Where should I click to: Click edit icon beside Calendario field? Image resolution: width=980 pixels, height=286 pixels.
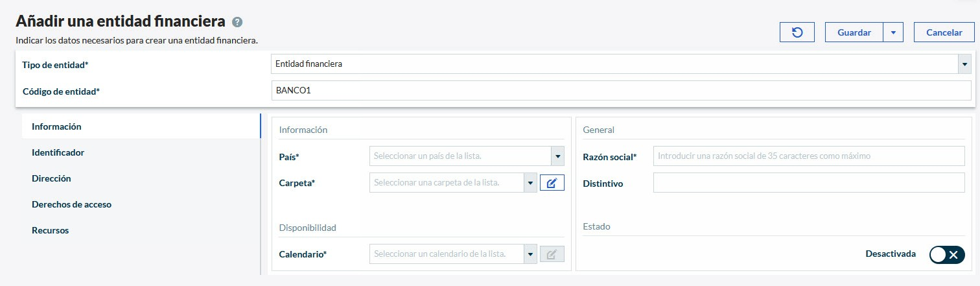click(x=552, y=254)
